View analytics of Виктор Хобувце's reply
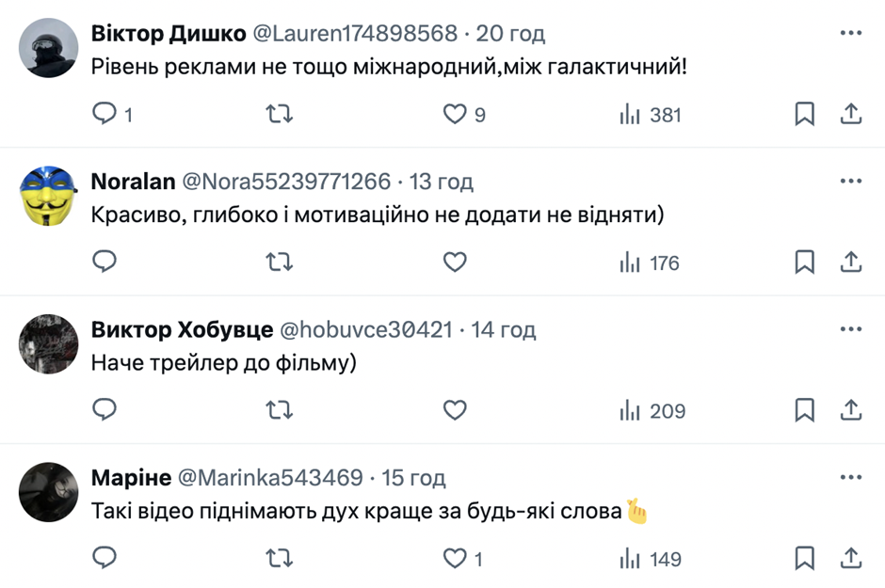The height and width of the screenshot is (588, 885). pos(652,411)
